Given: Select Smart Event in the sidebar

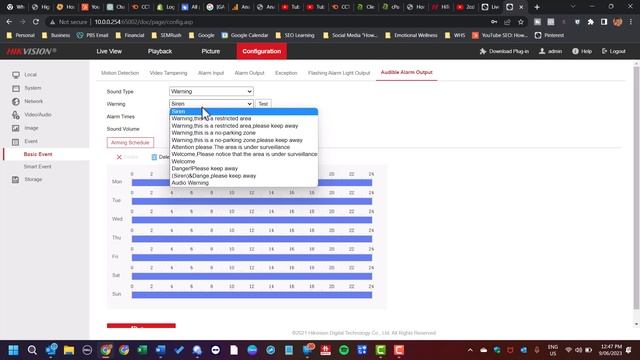Looking at the screenshot, I should (38, 167).
